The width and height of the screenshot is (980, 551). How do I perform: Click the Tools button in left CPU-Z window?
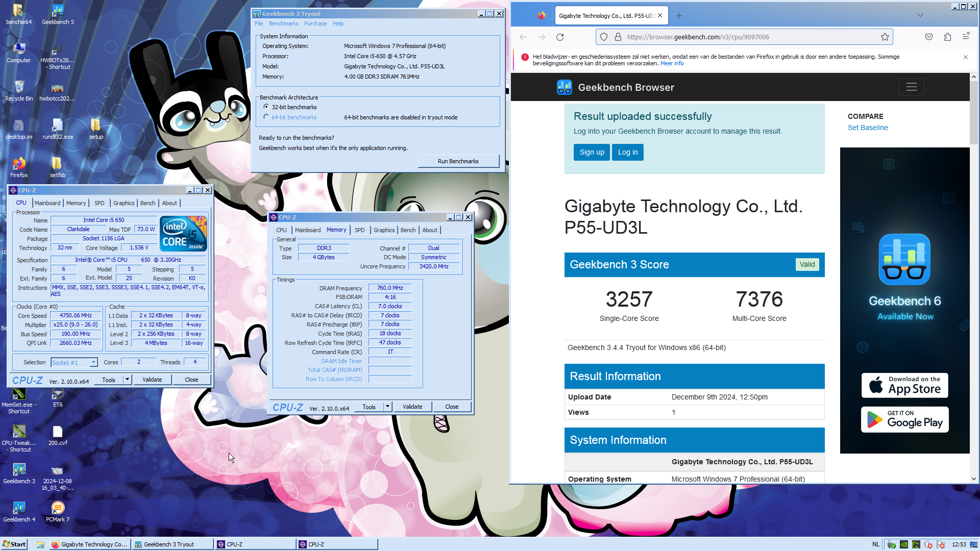(x=108, y=379)
